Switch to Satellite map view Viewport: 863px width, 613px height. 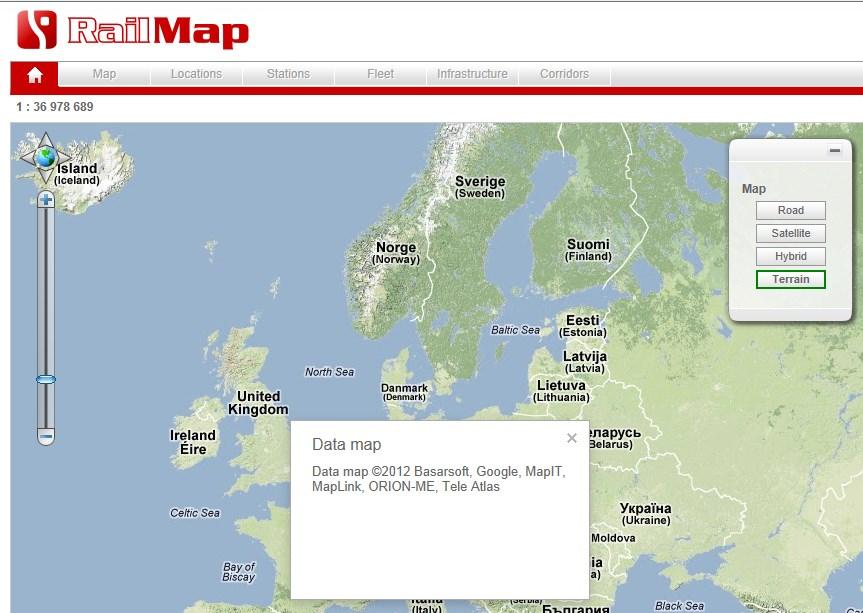click(790, 233)
